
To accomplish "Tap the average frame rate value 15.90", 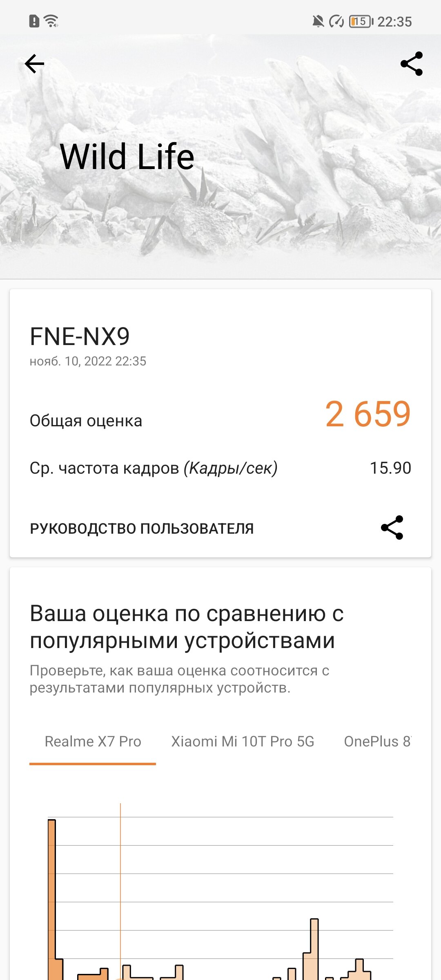I will [x=390, y=468].
